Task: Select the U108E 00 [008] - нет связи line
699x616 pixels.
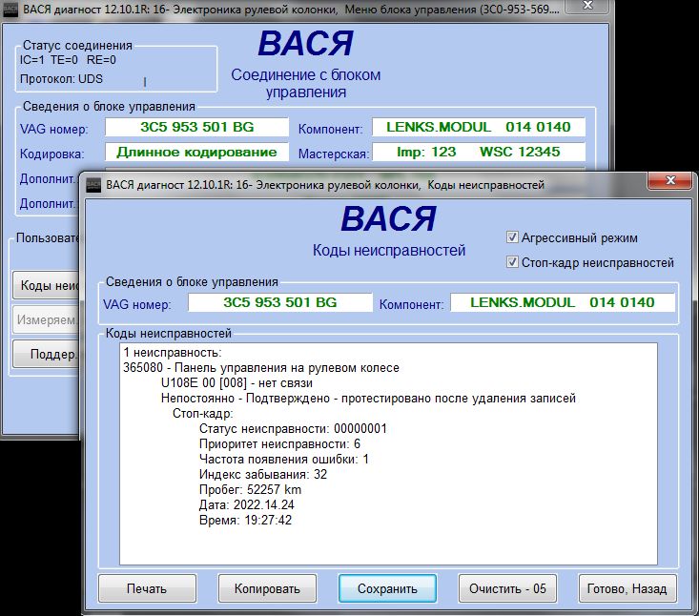Action: click(x=236, y=383)
